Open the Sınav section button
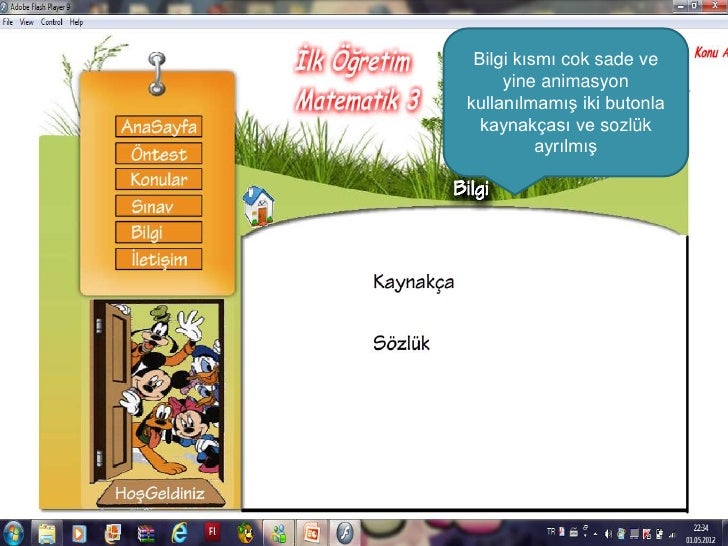Screen dimensions: 728x546 point(159,206)
